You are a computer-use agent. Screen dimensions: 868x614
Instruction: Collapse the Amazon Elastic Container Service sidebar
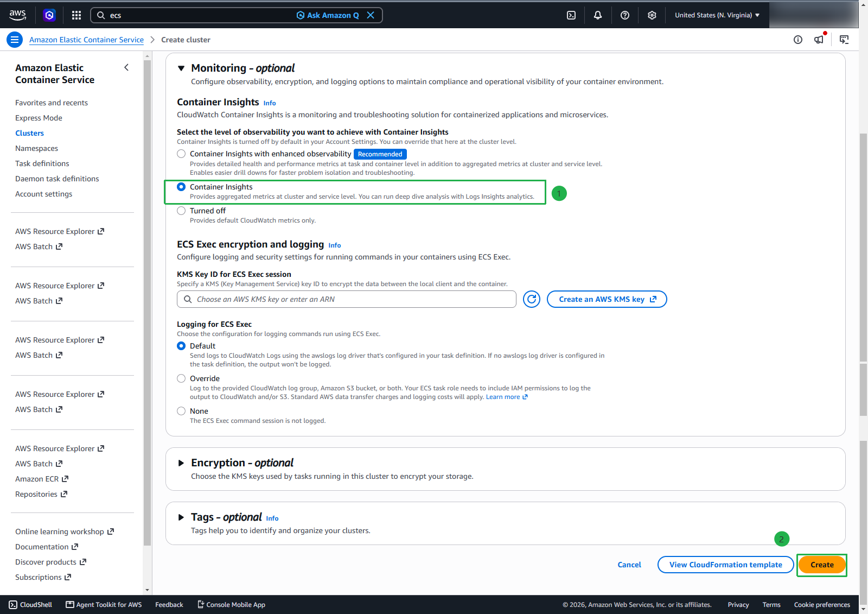pyautogui.click(x=126, y=68)
